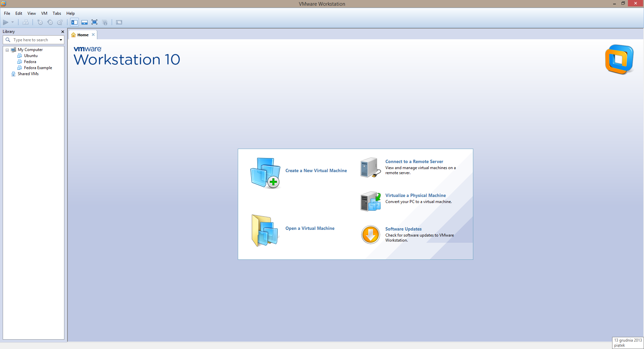Select My Computer in the library
The width and height of the screenshot is (644, 349).
[x=30, y=50]
